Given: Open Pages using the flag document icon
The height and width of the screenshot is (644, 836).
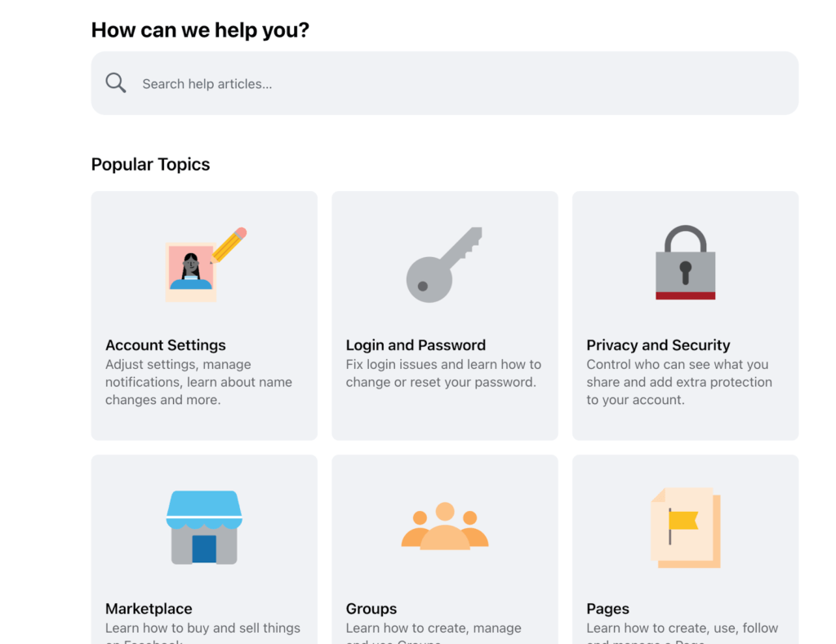Looking at the screenshot, I should pyautogui.click(x=685, y=526).
